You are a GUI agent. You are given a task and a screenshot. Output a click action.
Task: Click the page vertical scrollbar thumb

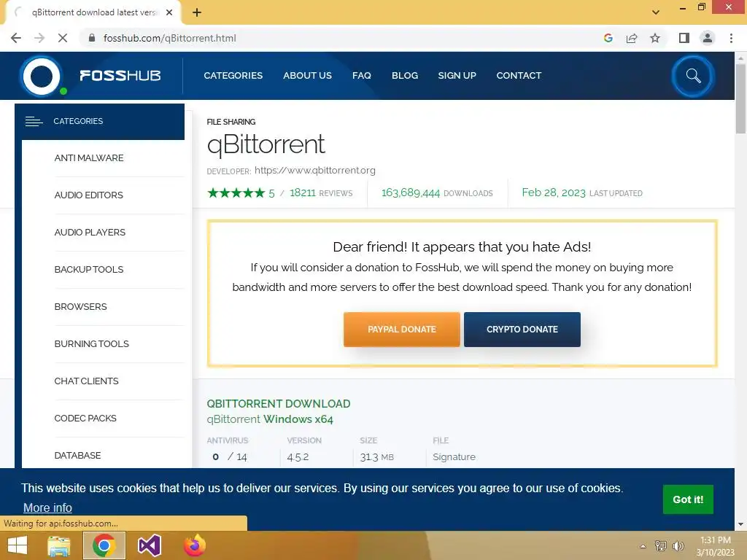[x=740, y=98]
